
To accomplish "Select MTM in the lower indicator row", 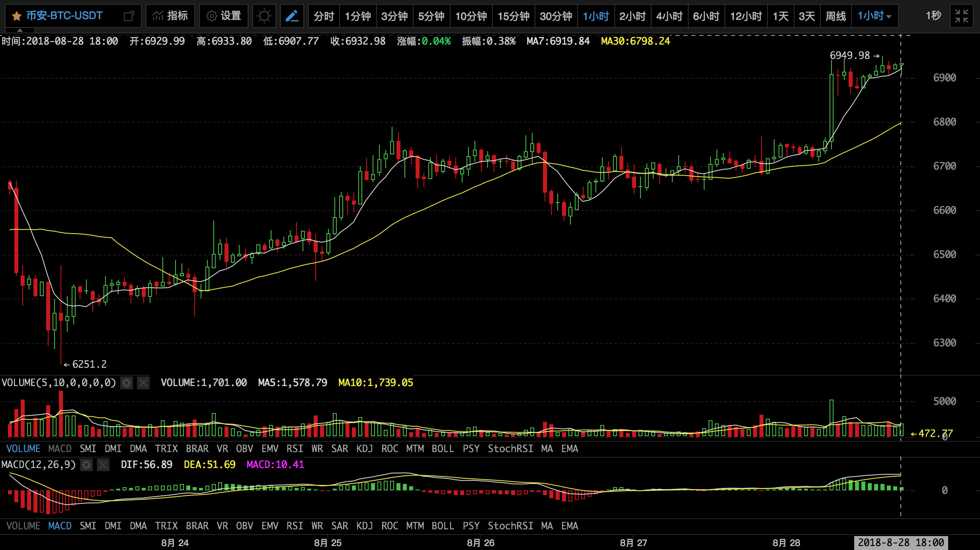I will 415,526.
